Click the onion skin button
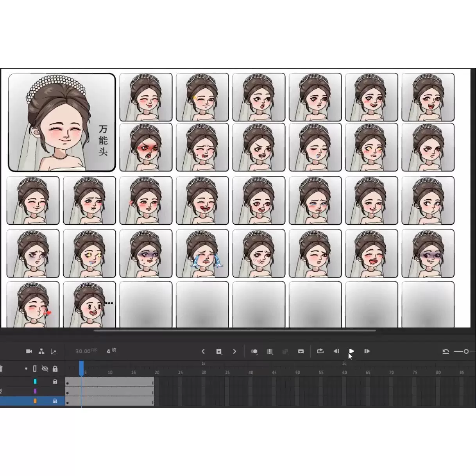The width and height of the screenshot is (476, 476). pyautogui.click(x=254, y=351)
